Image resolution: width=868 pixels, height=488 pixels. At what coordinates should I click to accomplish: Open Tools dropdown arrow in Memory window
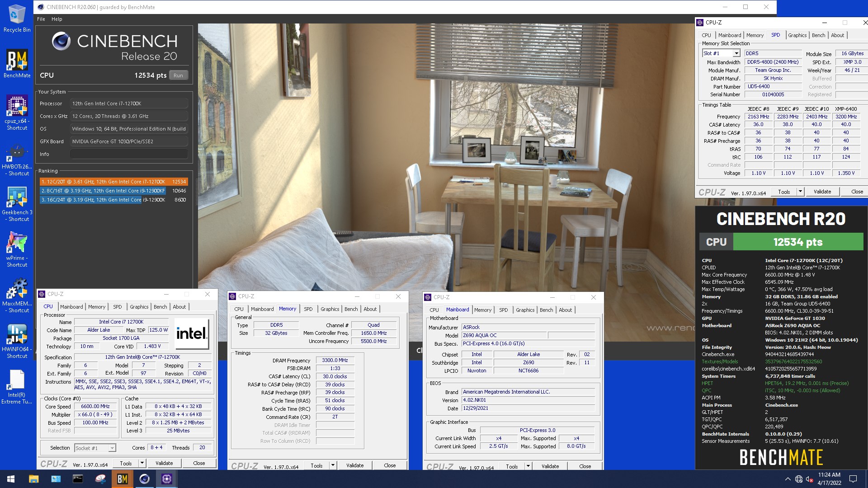[332, 465]
